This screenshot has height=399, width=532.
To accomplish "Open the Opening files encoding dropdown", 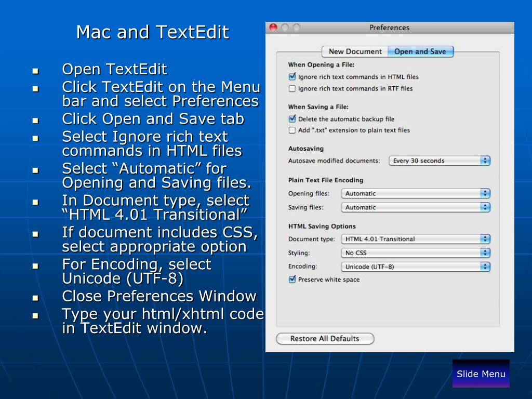I will click(x=416, y=194).
